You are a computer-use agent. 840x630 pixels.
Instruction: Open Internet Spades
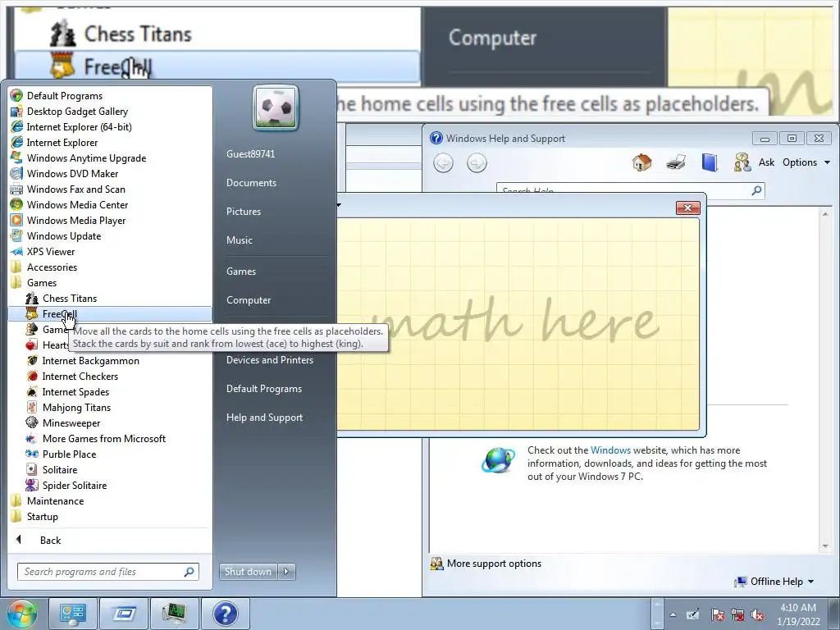[75, 391]
